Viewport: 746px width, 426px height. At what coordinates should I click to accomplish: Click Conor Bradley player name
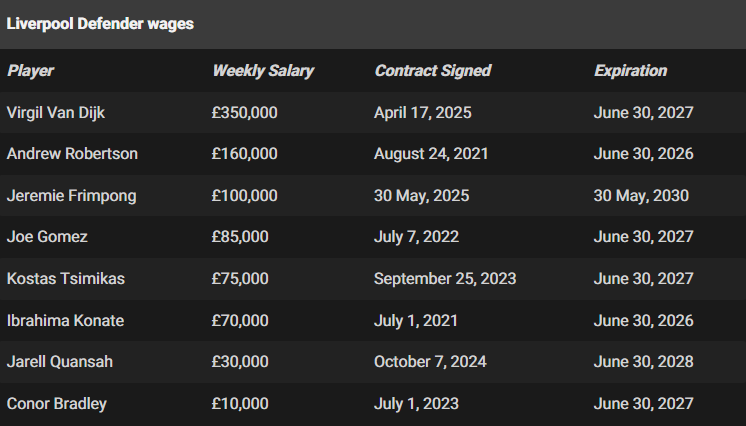tap(57, 404)
